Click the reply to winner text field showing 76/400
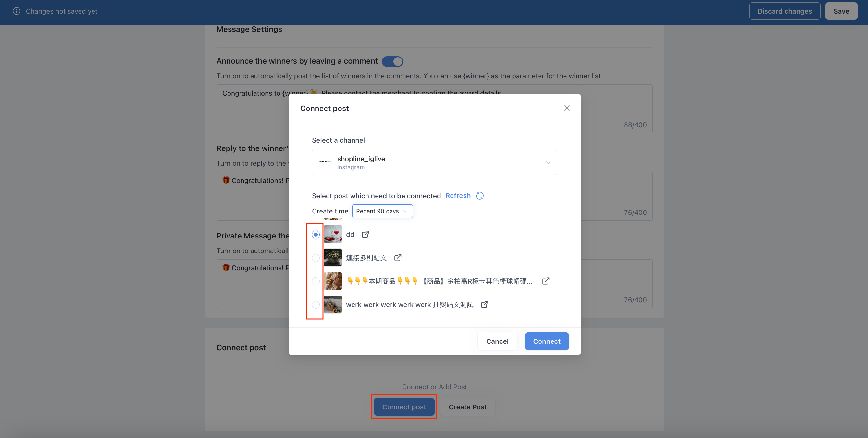The height and width of the screenshot is (438, 868). [x=434, y=196]
